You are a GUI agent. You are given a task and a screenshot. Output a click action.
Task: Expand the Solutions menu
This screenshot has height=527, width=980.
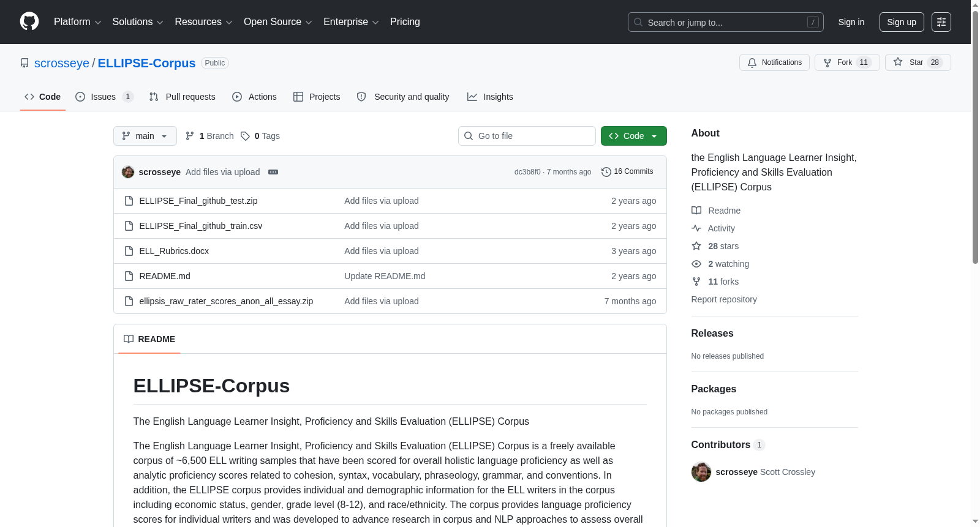click(138, 22)
